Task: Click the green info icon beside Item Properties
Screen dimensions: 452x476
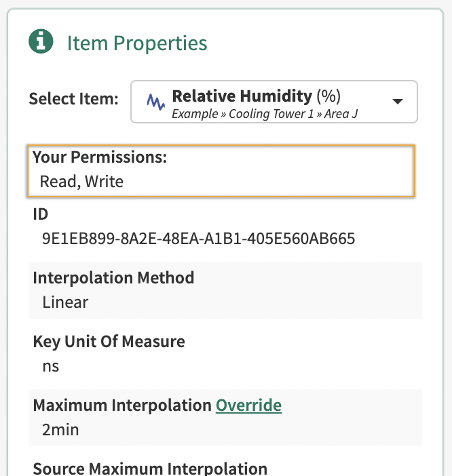Action: click(x=41, y=43)
